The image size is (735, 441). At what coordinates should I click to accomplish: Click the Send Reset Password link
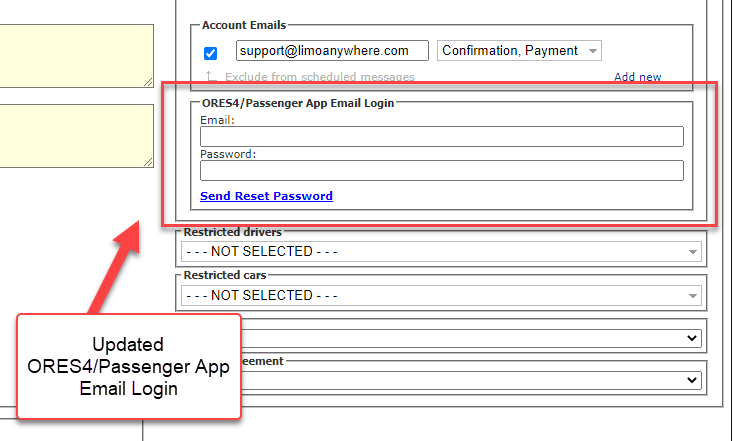pos(266,196)
